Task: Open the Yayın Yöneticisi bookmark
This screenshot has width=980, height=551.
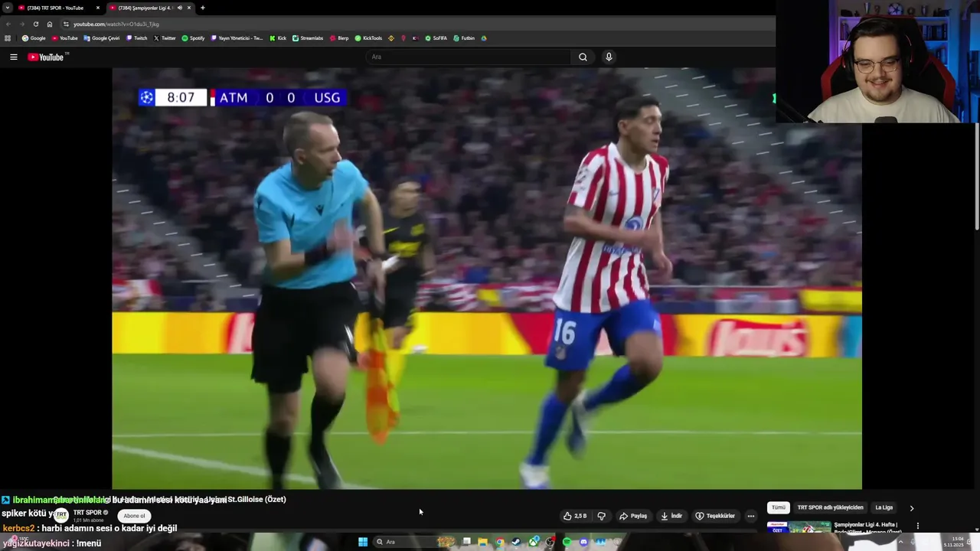Action: click(x=237, y=37)
